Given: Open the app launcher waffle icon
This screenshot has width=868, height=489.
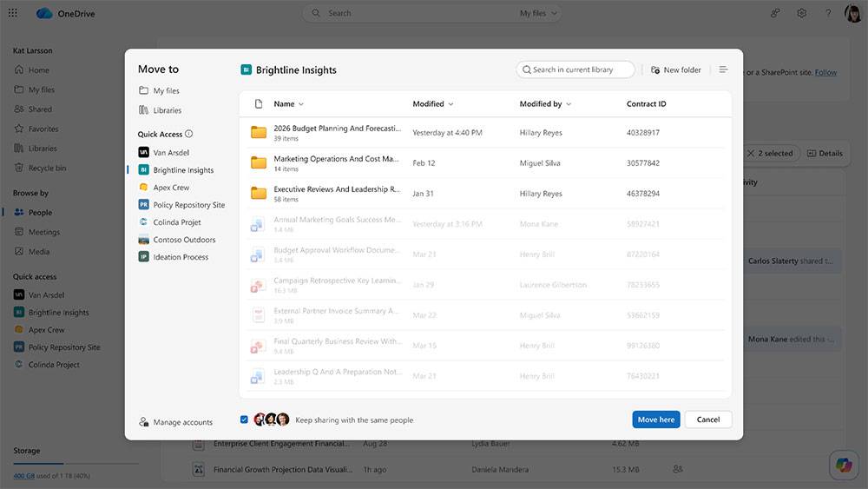Looking at the screenshot, I should point(13,13).
